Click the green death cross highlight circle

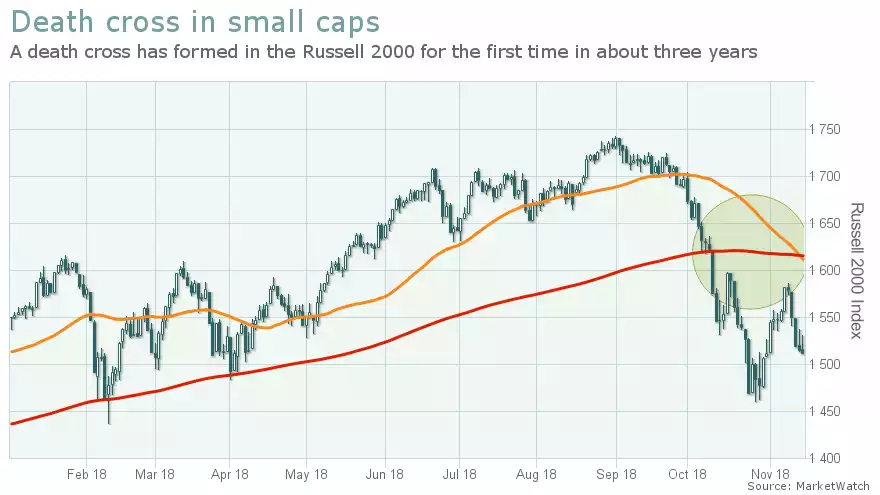749,252
